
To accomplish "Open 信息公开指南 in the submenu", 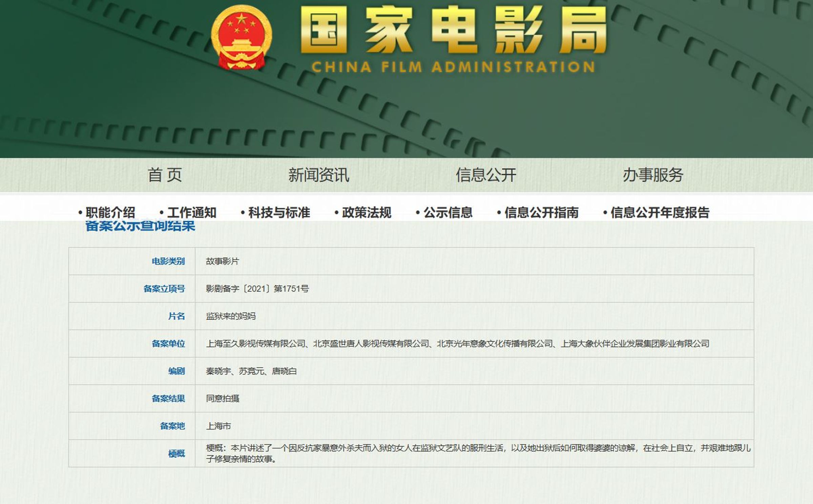I will 541,213.
